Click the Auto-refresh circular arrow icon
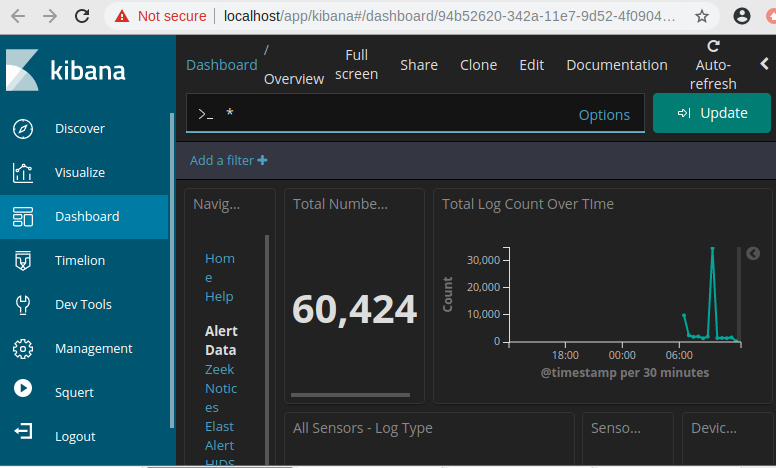776x468 pixels. pyautogui.click(x=713, y=46)
